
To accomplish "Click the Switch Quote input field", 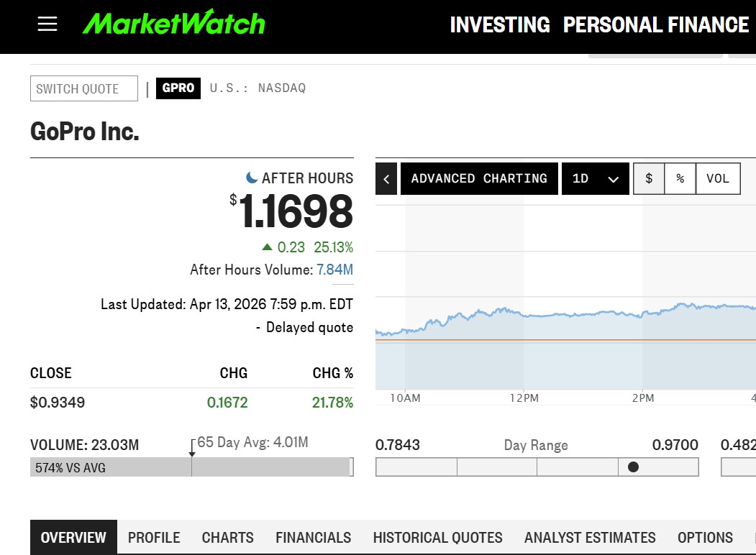I will 83,88.
